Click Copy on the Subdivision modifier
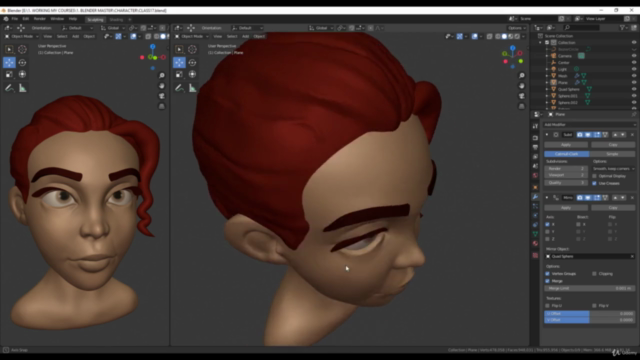The width and height of the screenshot is (640, 360). 613,144
